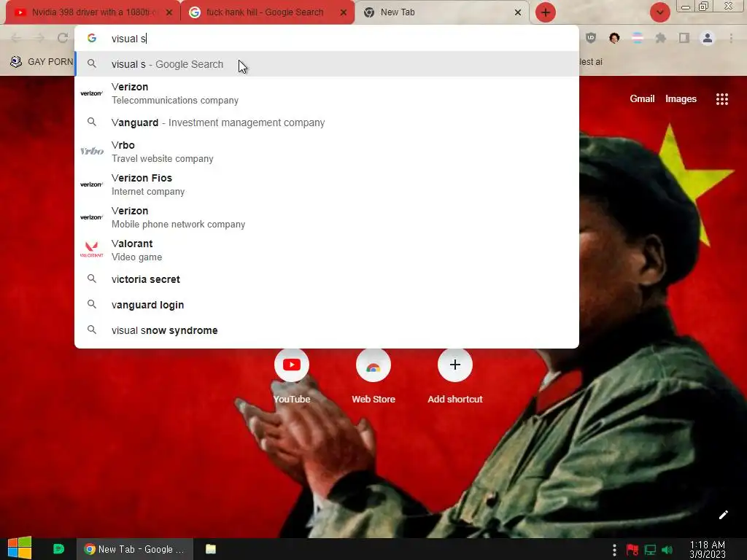Show hidden tray icons via three dots
The image size is (747, 560).
tap(614, 550)
